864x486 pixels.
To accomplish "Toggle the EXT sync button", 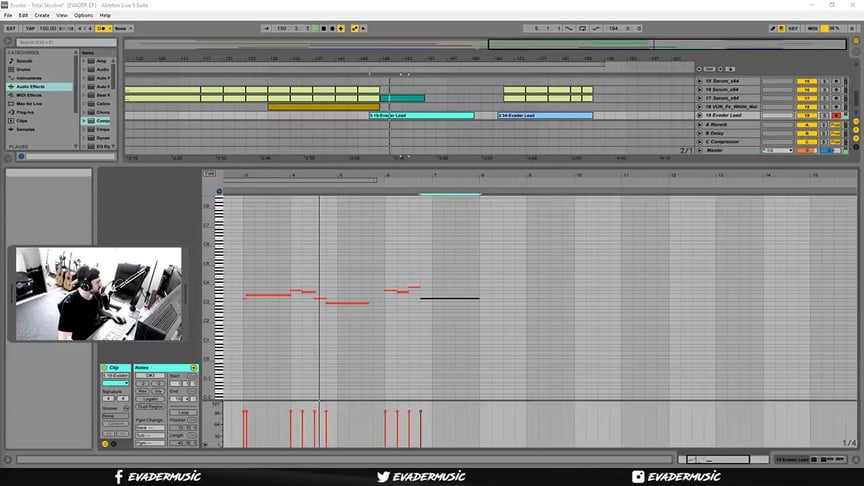I will click(x=11, y=28).
